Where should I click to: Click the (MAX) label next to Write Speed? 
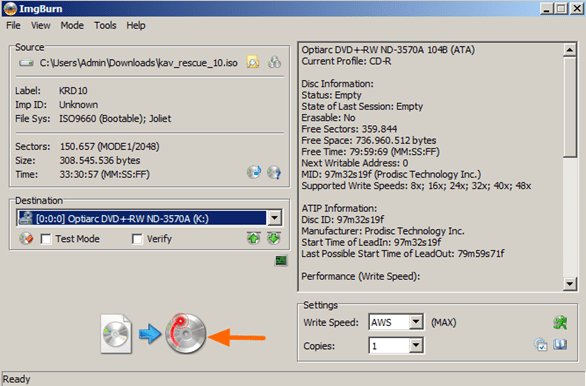click(444, 322)
